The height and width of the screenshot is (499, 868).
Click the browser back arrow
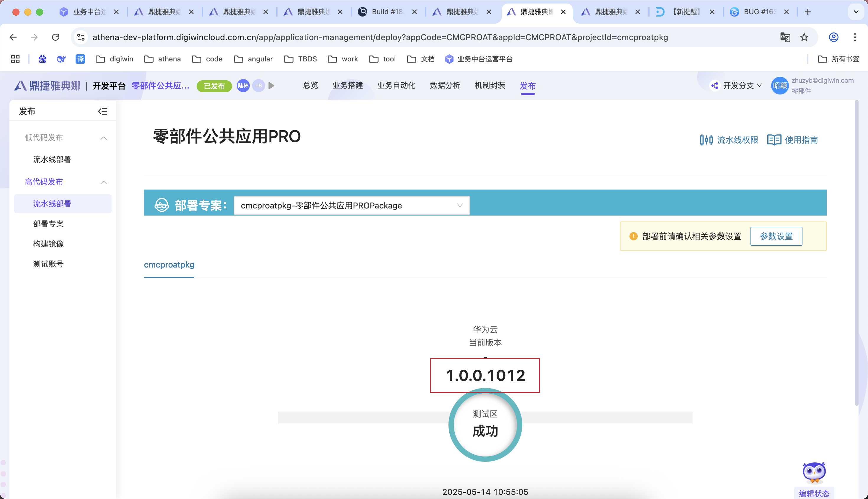coord(13,37)
